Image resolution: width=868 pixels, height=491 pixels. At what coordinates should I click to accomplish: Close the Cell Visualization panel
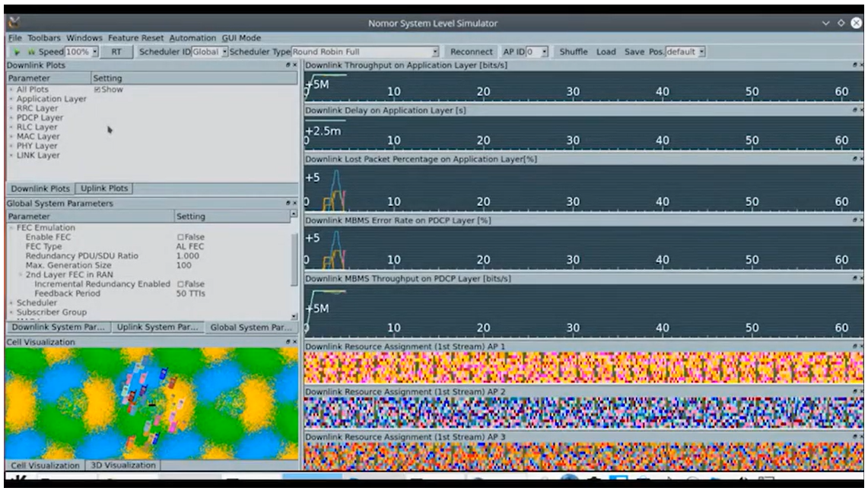pyautogui.click(x=294, y=343)
